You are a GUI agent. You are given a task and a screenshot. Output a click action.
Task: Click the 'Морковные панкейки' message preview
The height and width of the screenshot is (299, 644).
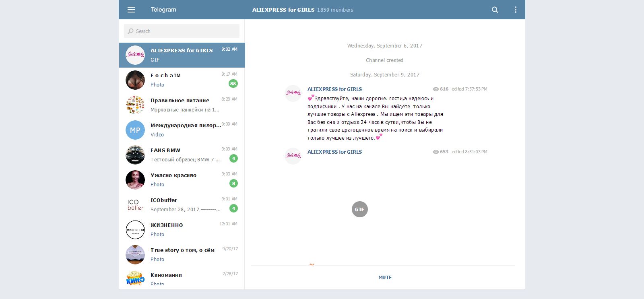185,110
